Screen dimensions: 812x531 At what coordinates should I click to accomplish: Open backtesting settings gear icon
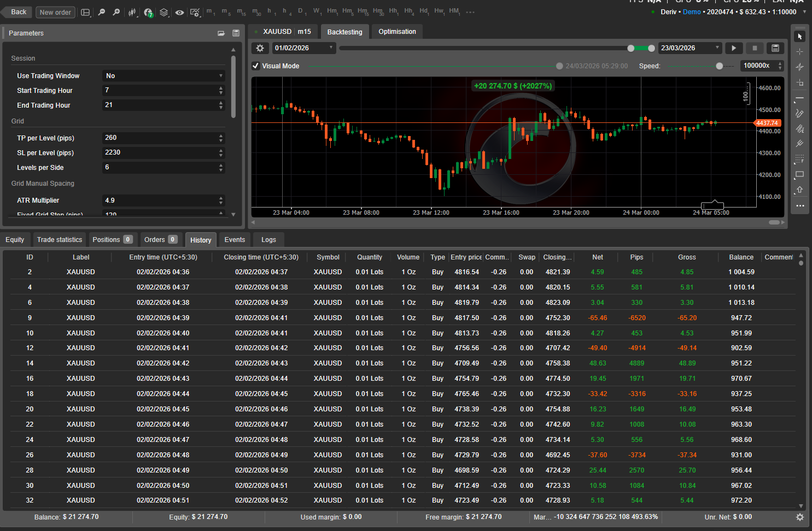(x=260, y=48)
